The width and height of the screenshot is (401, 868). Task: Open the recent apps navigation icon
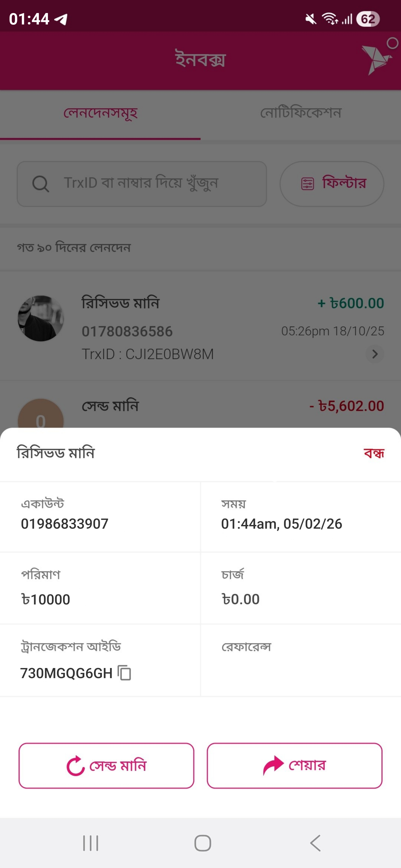90,843
